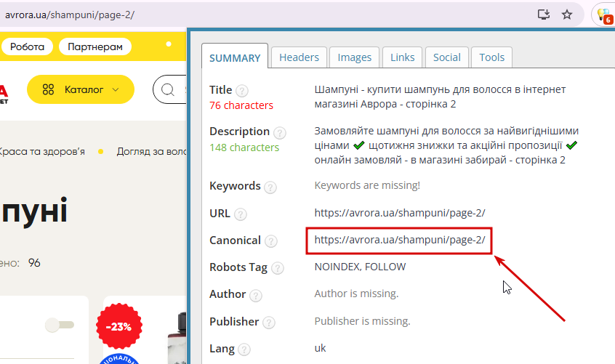Expand the Каталог dropdown chevron
This screenshot has height=364, width=615.
tap(116, 89)
